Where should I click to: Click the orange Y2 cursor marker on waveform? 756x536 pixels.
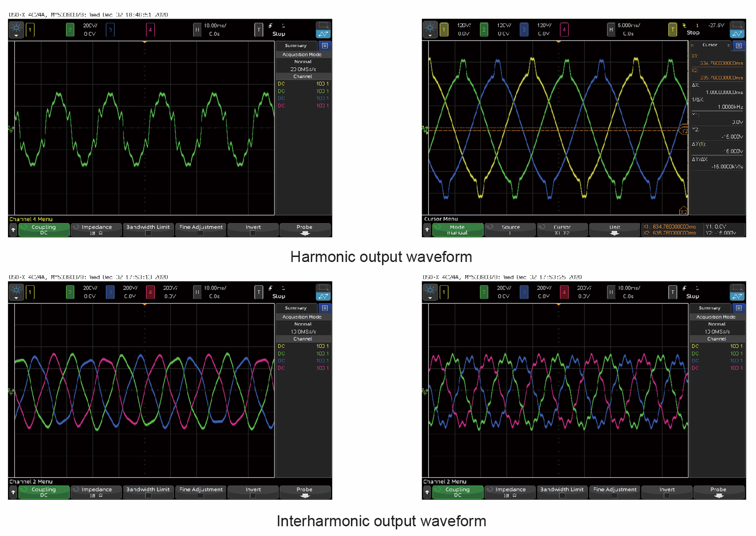[x=683, y=131]
